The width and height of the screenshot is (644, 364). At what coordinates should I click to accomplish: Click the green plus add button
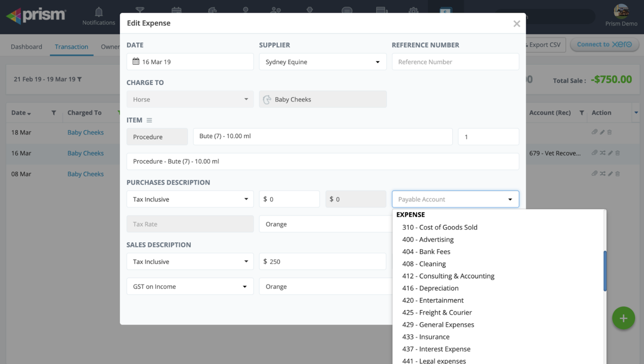click(x=623, y=318)
